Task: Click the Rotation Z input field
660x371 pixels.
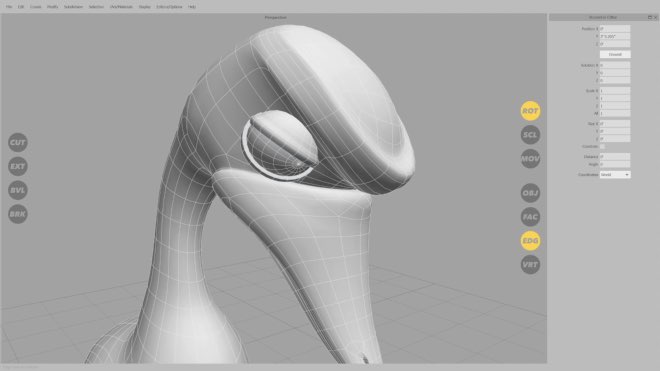Action: tap(615, 80)
